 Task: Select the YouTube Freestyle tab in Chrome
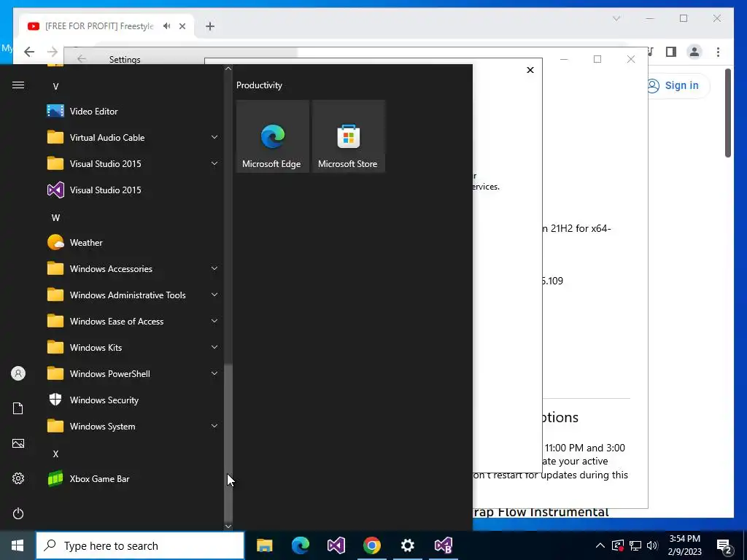[99, 26]
